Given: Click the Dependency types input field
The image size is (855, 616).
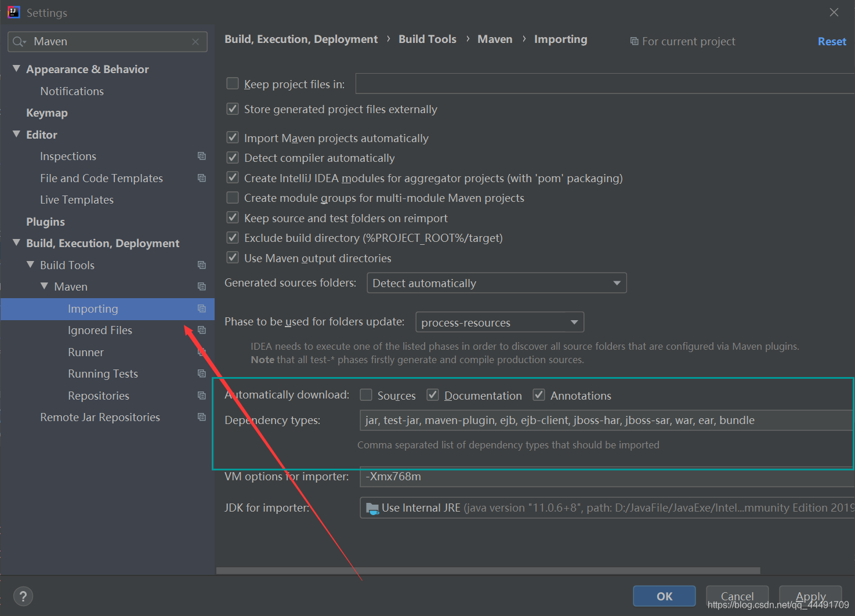Looking at the screenshot, I should (x=607, y=420).
